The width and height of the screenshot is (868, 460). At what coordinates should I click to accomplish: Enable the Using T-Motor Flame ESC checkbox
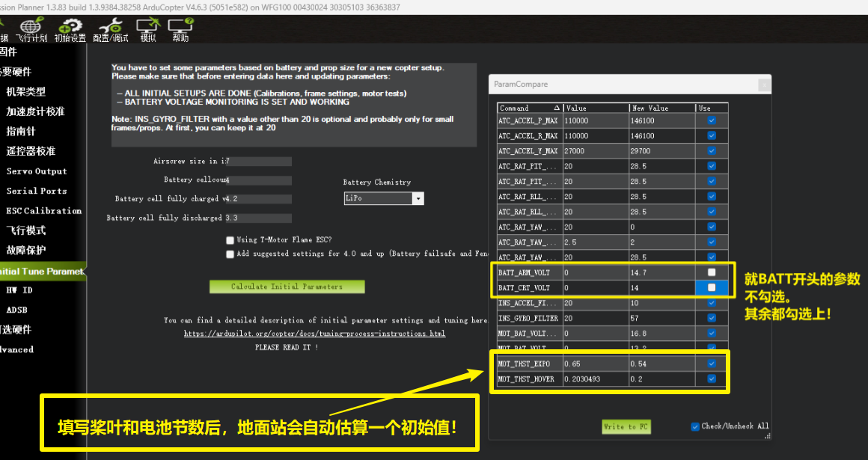tap(230, 240)
